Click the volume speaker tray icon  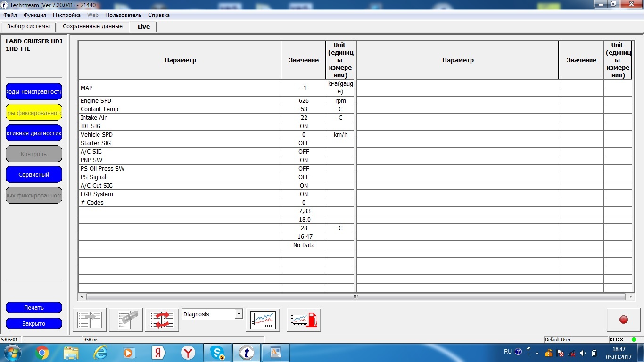[583, 353]
